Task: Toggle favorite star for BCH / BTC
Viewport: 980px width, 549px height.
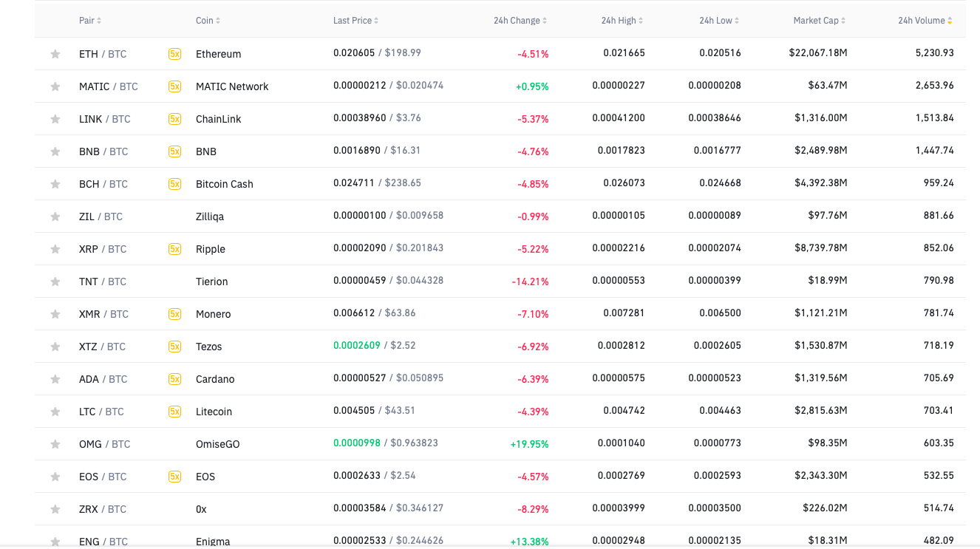Action: point(55,184)
